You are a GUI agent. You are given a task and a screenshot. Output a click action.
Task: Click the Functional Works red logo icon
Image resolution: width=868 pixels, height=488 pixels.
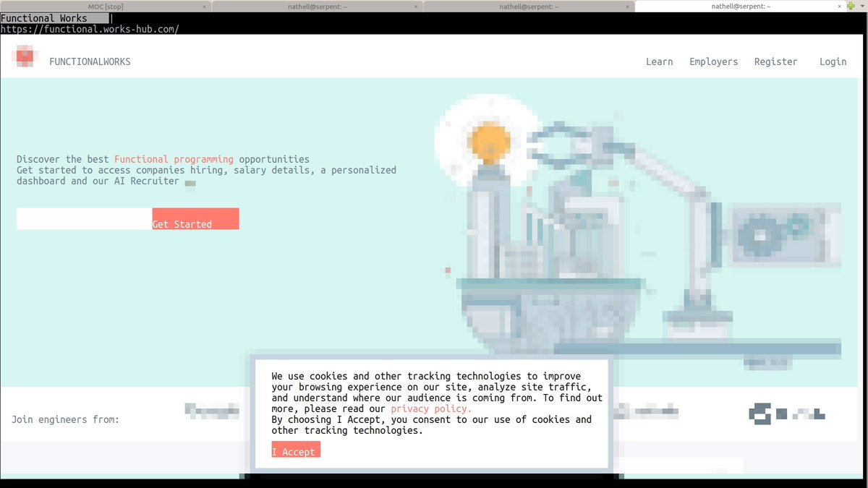coord(25,56)
